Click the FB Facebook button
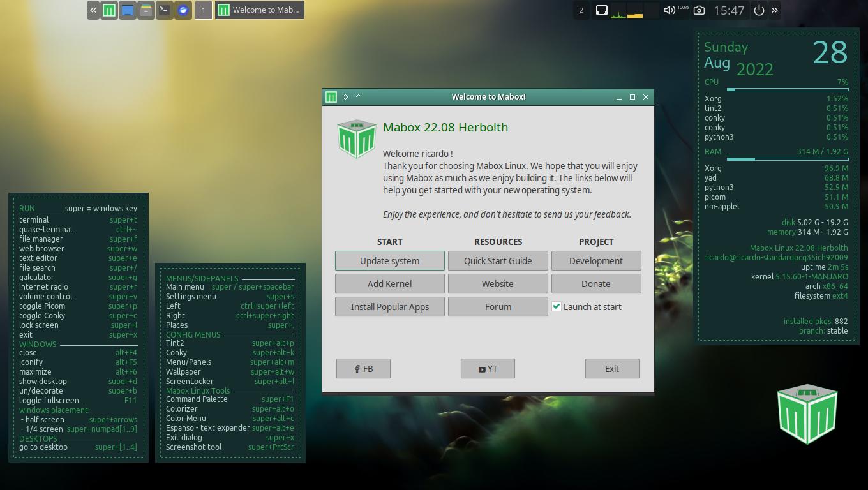 click(363, 369)
